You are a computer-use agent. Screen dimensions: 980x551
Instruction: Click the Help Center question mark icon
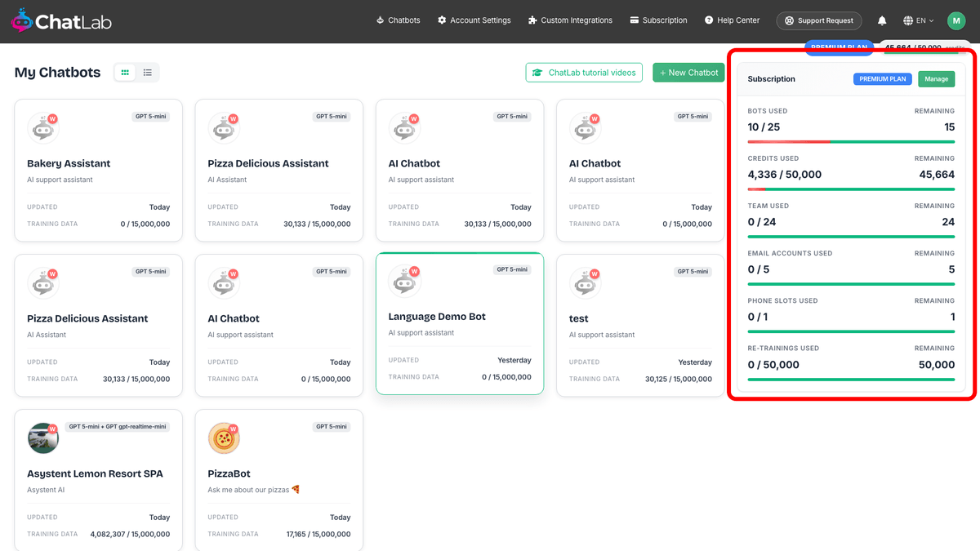click(x=709, y=20)
